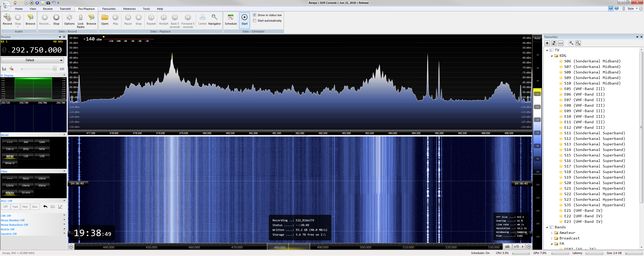Open the AGC graph chart icon
The width and height of the screenshot is (644, 256).
tap(60, 207)
